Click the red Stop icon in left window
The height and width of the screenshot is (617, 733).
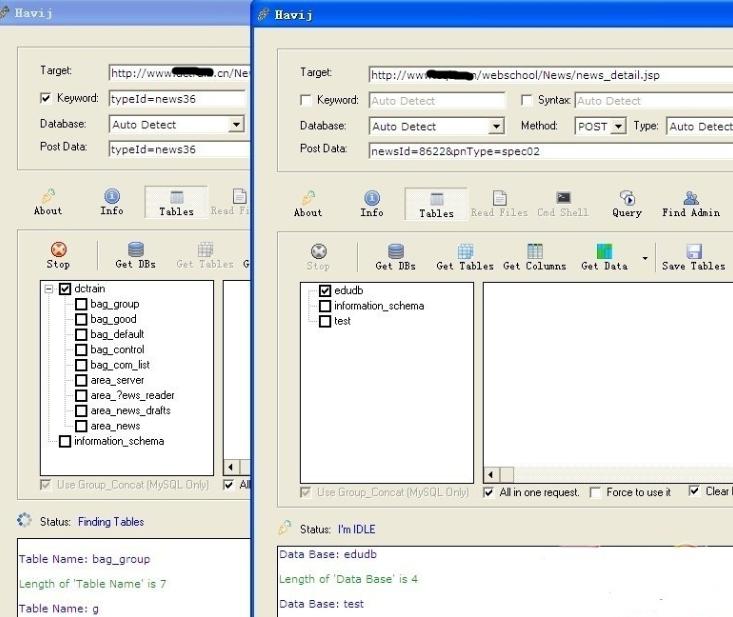tap(58, 250)
